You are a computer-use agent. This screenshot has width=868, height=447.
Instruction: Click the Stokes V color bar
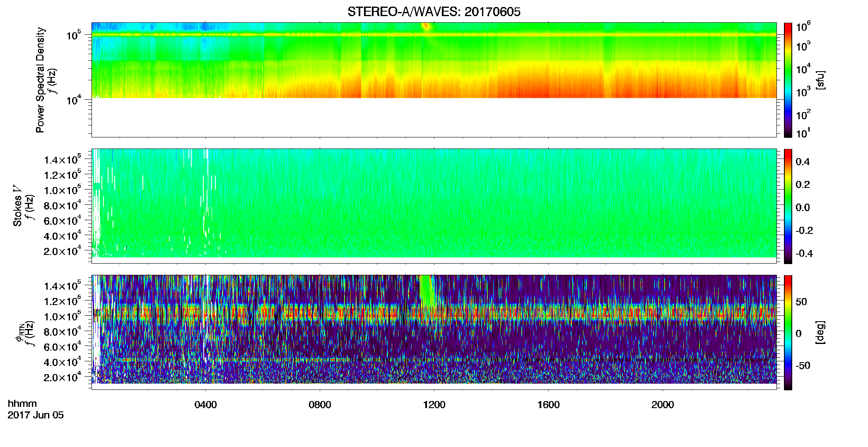tap(788, 206)
